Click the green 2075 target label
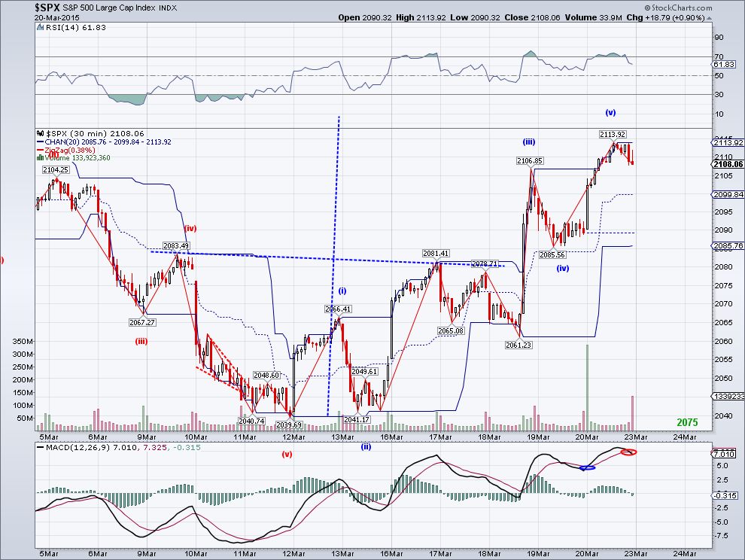Screen dimensions: 745x560 [x=687, y=422]
